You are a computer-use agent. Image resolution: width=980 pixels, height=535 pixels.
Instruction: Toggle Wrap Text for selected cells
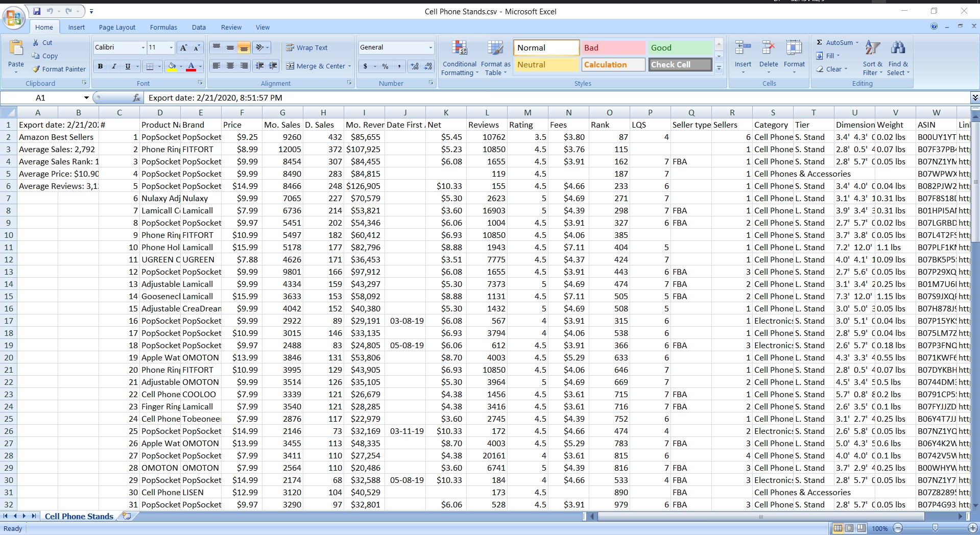307,47
